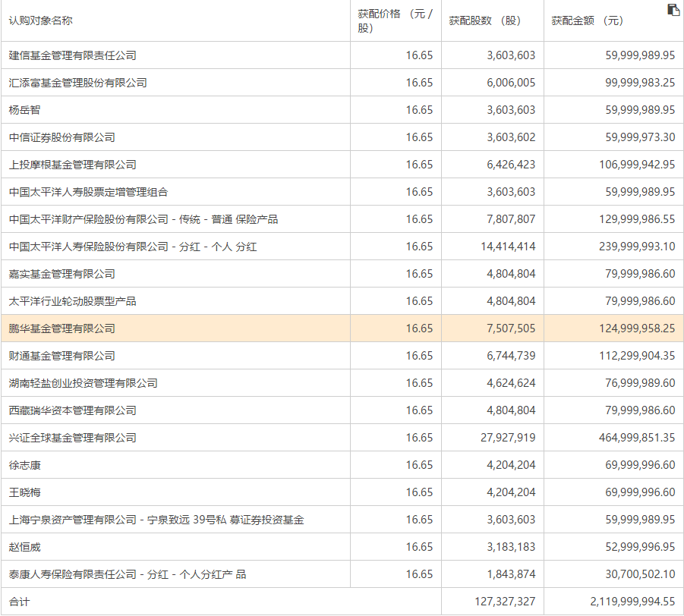This screenshot has height=616, width=684.
Task: Select the amount 129,999,986.55
Action: click(637, 219)
